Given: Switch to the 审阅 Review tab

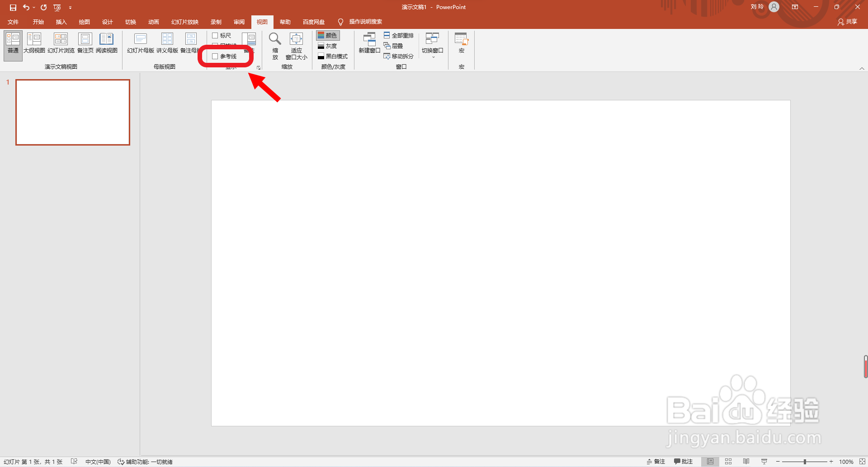Looking at the screenshot, I should tap(239, 22).
